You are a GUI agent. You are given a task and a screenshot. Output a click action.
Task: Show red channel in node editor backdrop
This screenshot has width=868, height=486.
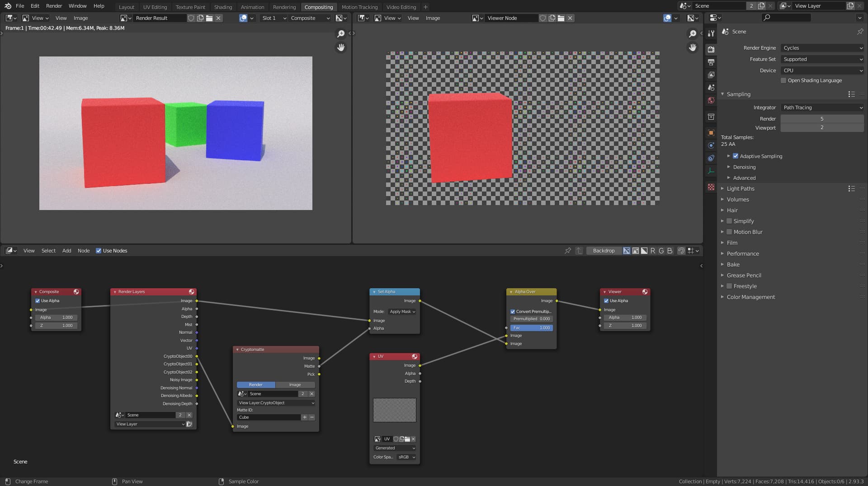(653, 251)
